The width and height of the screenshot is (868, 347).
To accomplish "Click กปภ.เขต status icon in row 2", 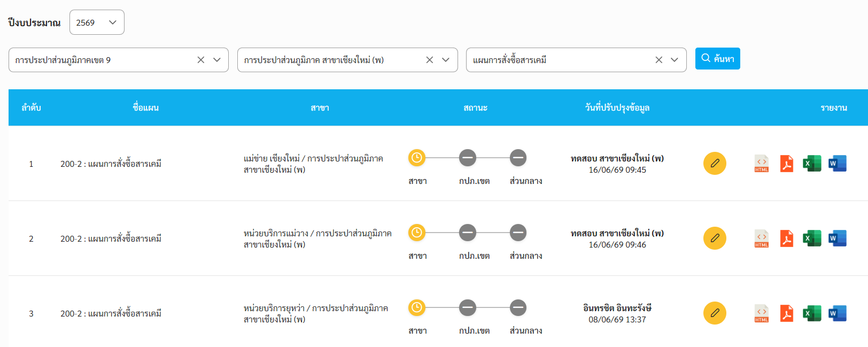I will click(468, 233).
